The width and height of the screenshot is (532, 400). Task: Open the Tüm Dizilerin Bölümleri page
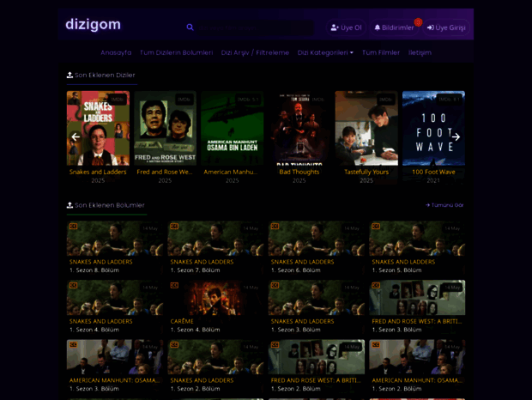click(x=176, y=52)
